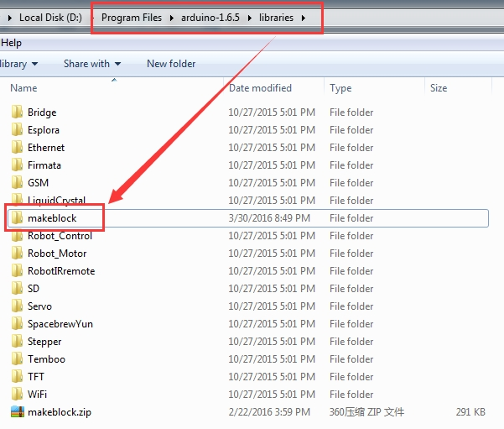
Task: Select the SpacebrewYun folder icon
Action: click(x=17, y=324)
